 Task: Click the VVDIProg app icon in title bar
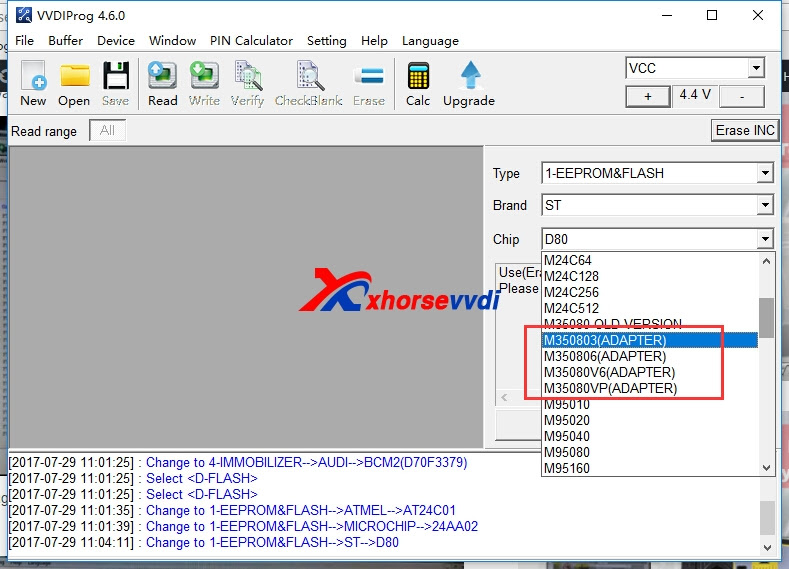pyautogui.click(x=24, y=15)
